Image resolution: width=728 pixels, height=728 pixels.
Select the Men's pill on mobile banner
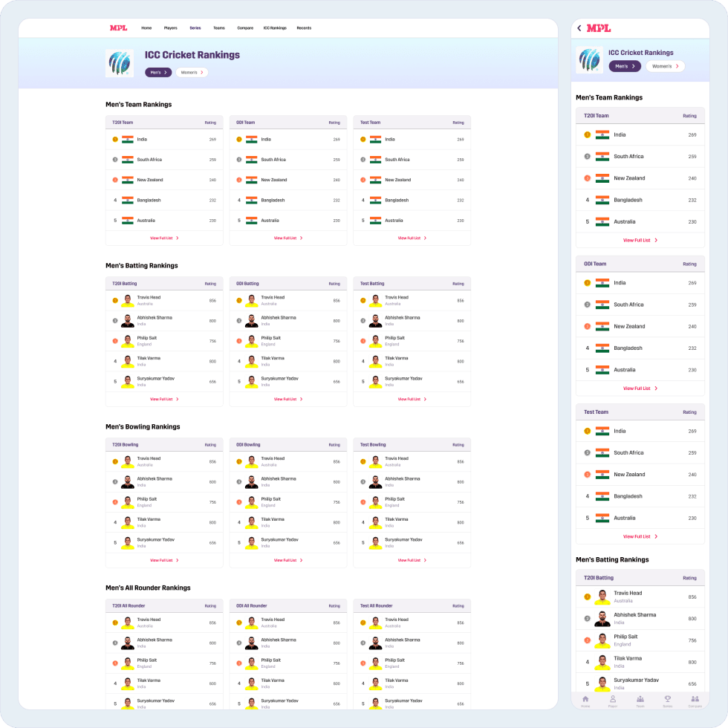tap(625, 66)
